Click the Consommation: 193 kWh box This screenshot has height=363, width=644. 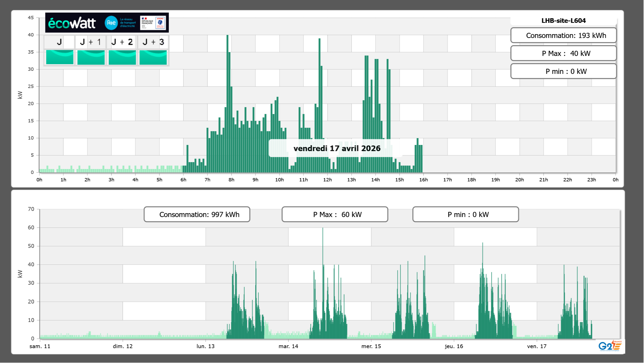[x=563, y=35]
